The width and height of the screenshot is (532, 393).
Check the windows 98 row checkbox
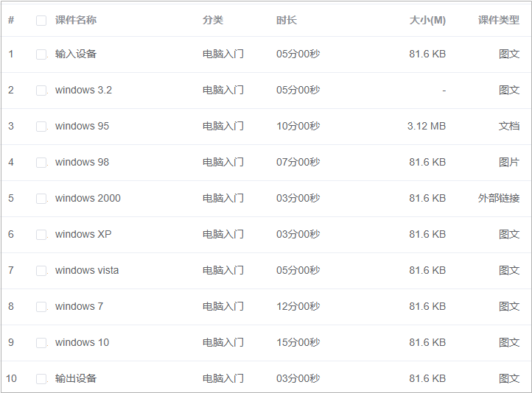pos(41,163)
